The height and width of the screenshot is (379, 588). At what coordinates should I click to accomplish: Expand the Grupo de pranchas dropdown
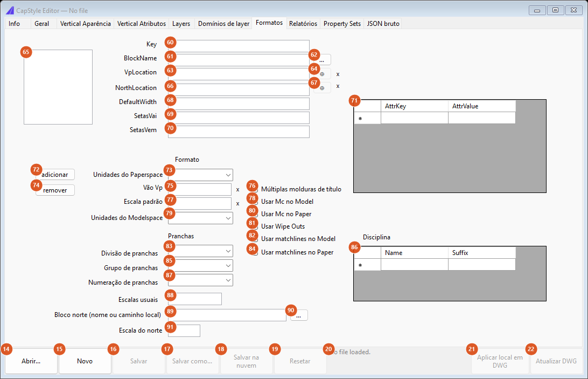pyautogui.click(x=200, y=266)
